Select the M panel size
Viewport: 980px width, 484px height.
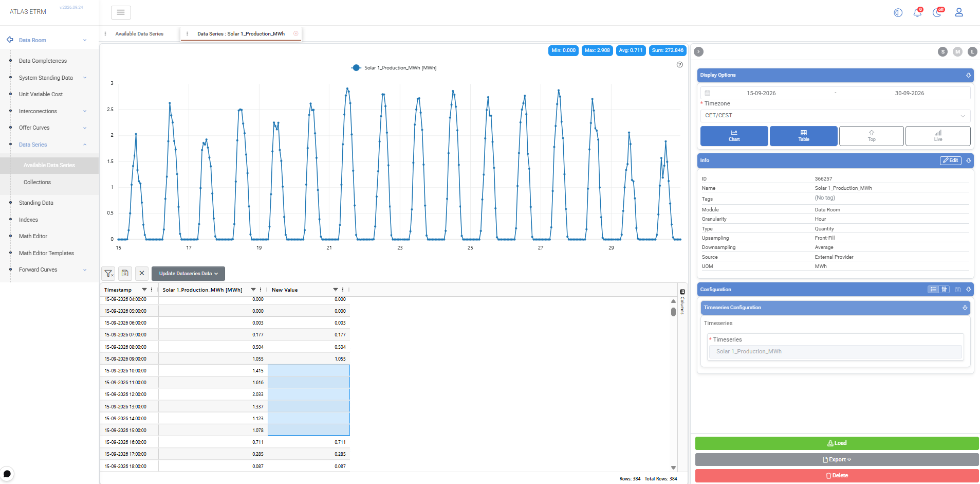coord(957,51)
